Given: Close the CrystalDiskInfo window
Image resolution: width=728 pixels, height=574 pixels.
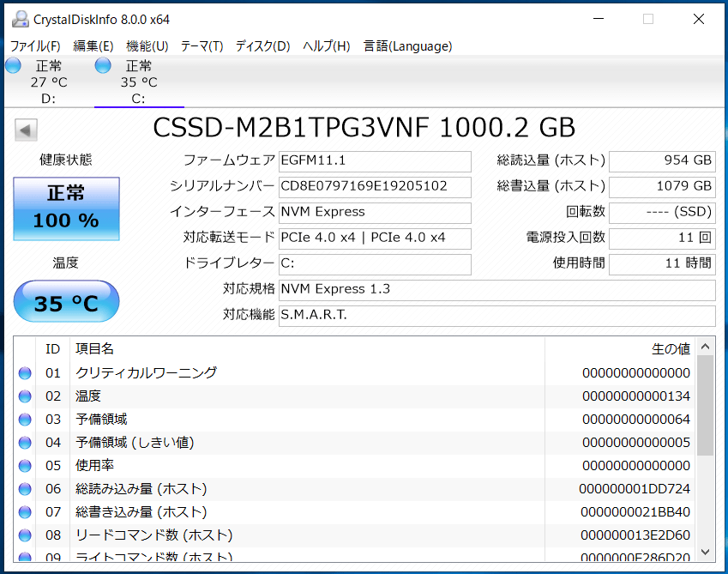Looking at the screenshot, I should 699,19.
